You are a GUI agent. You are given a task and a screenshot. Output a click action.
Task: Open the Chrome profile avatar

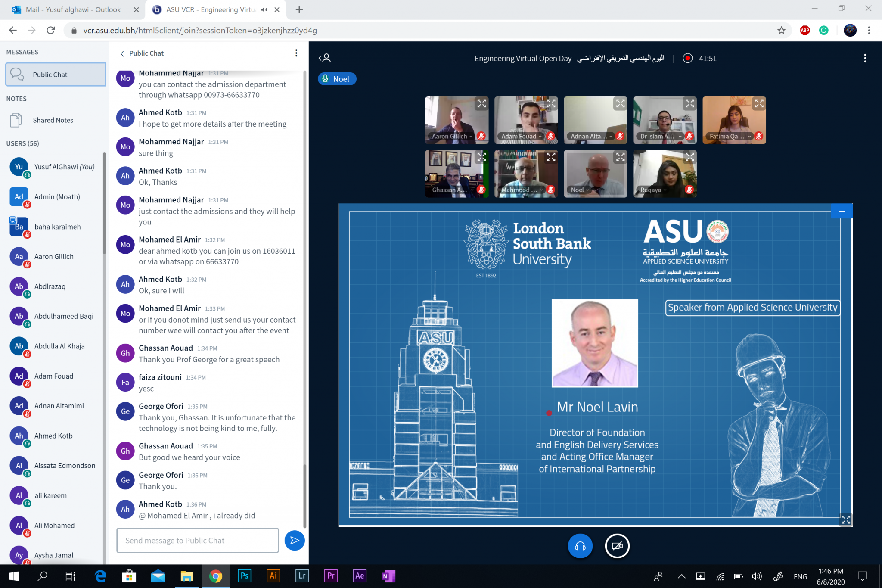(x=850, y=30)
